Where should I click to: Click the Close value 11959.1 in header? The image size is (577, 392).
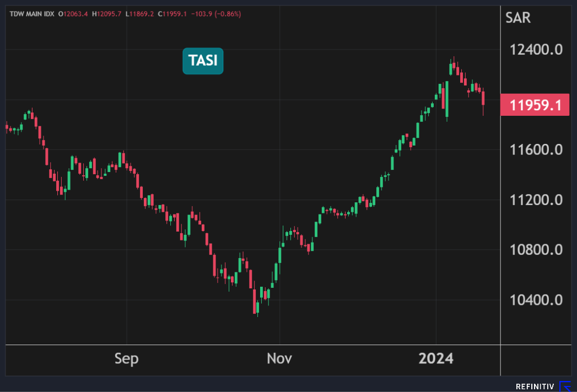pyautogui.click(x=177, y=13)
